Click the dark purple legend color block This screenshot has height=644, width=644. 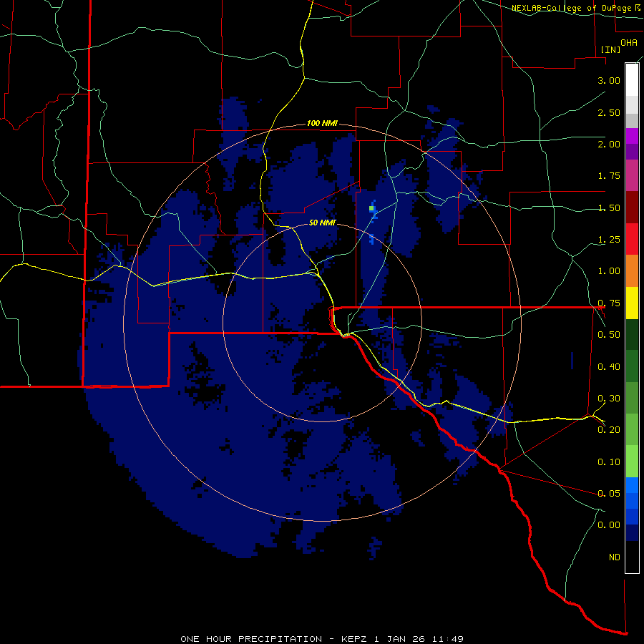(632, 152)
